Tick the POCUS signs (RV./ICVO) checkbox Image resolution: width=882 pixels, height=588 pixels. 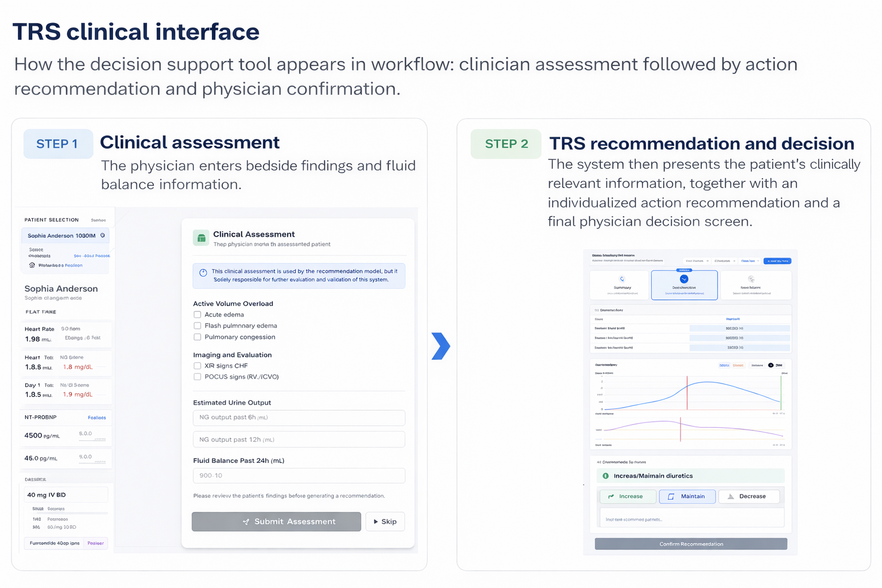coord(198,377)
